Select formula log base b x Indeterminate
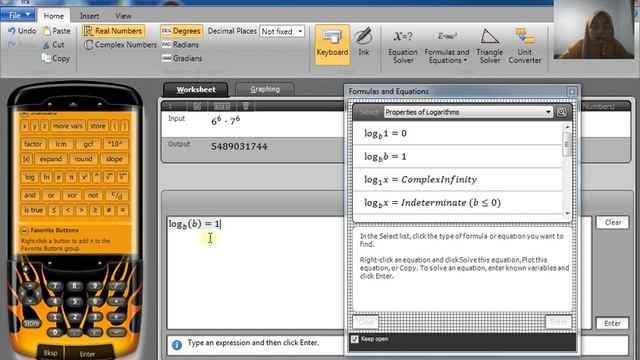The image size is (640, 360). click(x=458, y=203)
